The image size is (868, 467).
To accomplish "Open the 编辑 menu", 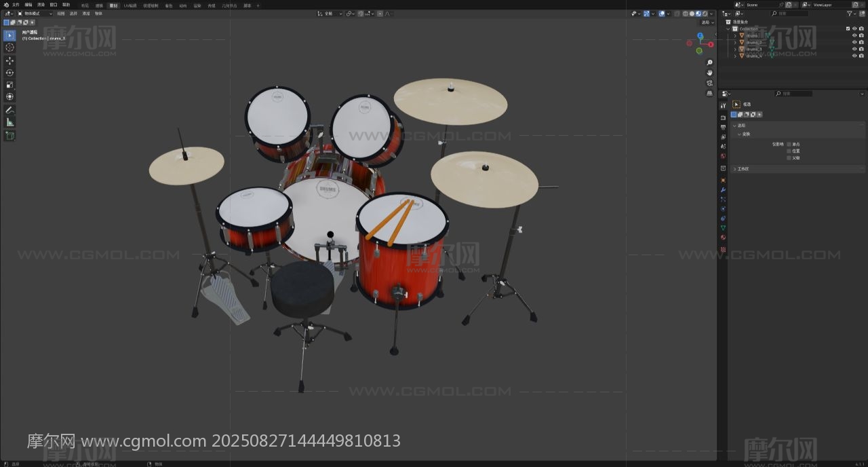I will click(28, 5).
